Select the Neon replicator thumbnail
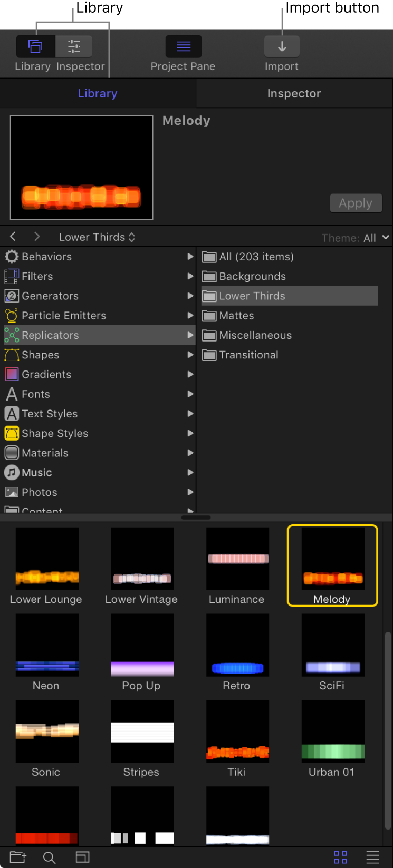The height and width of the screenshot is (868, 393). click(47, 646)
